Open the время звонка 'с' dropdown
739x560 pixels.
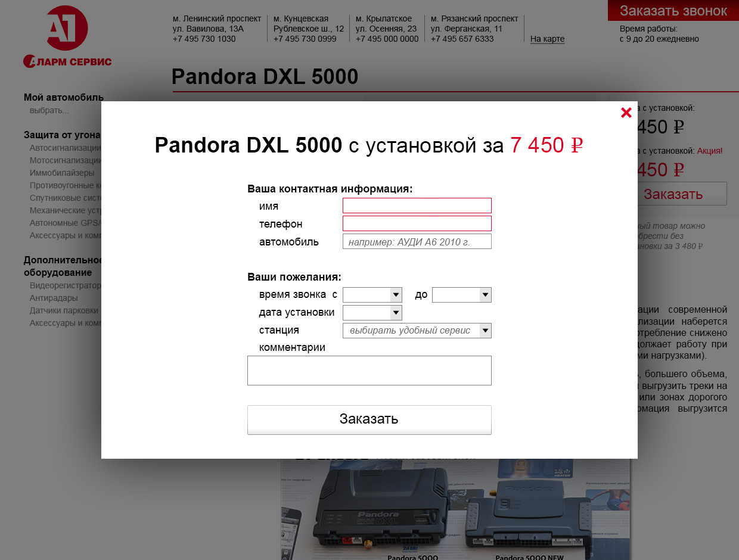pyautogui.click(x=372, y=295)
